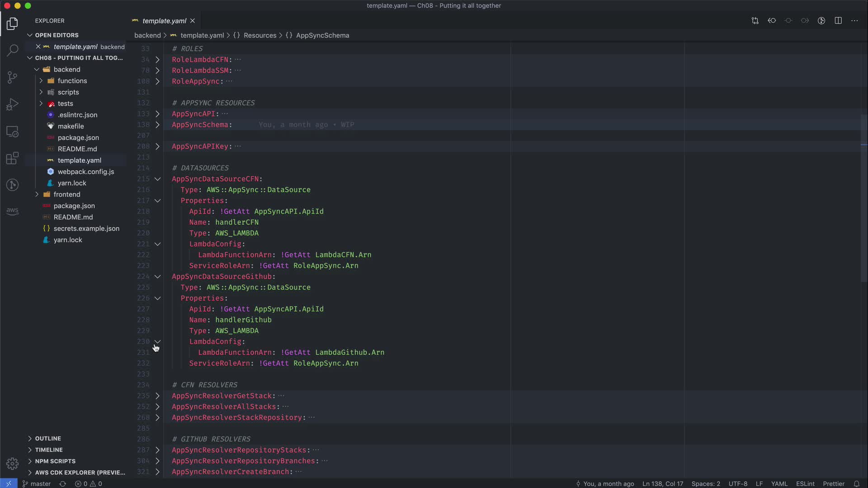Expand the OUTLINE section

pos(48,438)
